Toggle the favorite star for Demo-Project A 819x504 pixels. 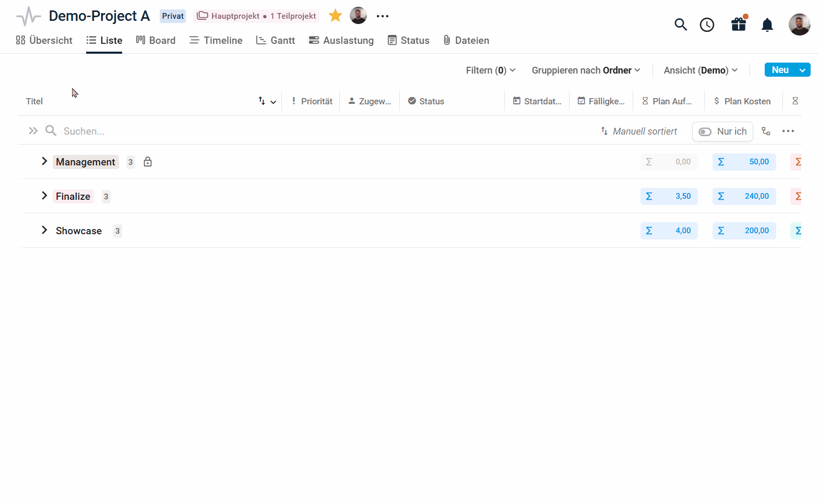335,16
